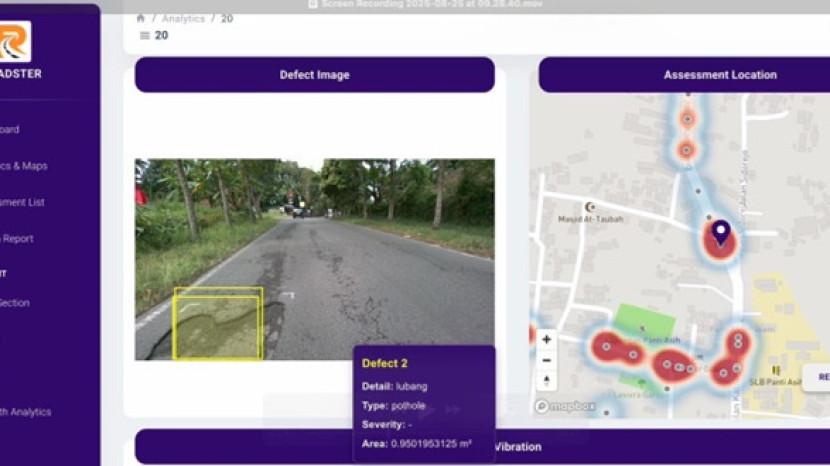Viewport: 830px width, 466px height.
Task: Open the Analytics breadcrumb link
Action: [182, 19]
